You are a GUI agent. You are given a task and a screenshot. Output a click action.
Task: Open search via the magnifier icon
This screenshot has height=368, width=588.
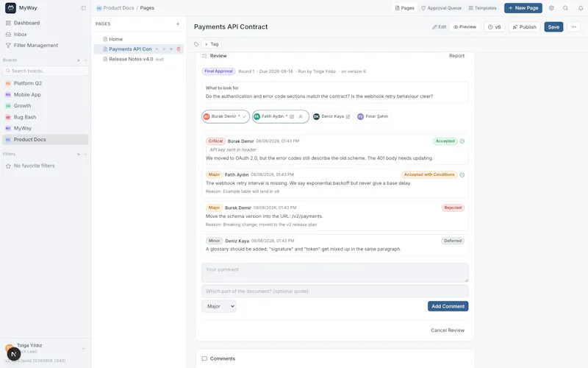point(565,8)
